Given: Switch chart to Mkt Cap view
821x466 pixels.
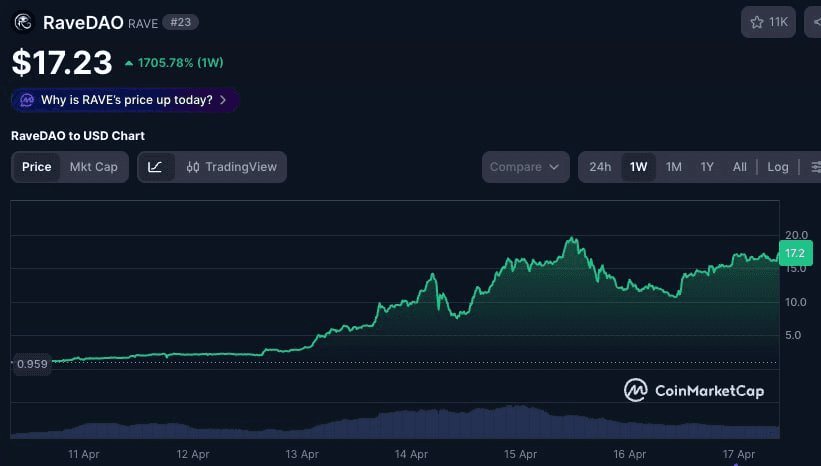Looking at the screenshot, I should click(93, 167).
